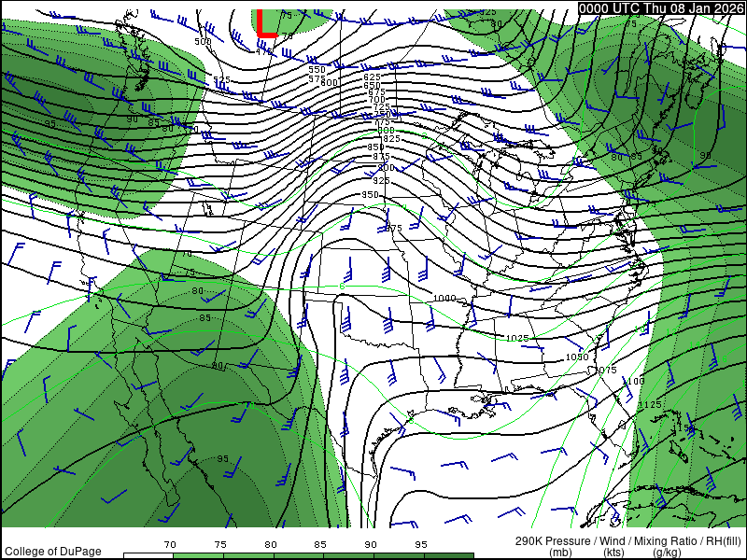Screen dimensions: 747x560
Task: Click the legend scale label 75
Action: coord(220,544)
